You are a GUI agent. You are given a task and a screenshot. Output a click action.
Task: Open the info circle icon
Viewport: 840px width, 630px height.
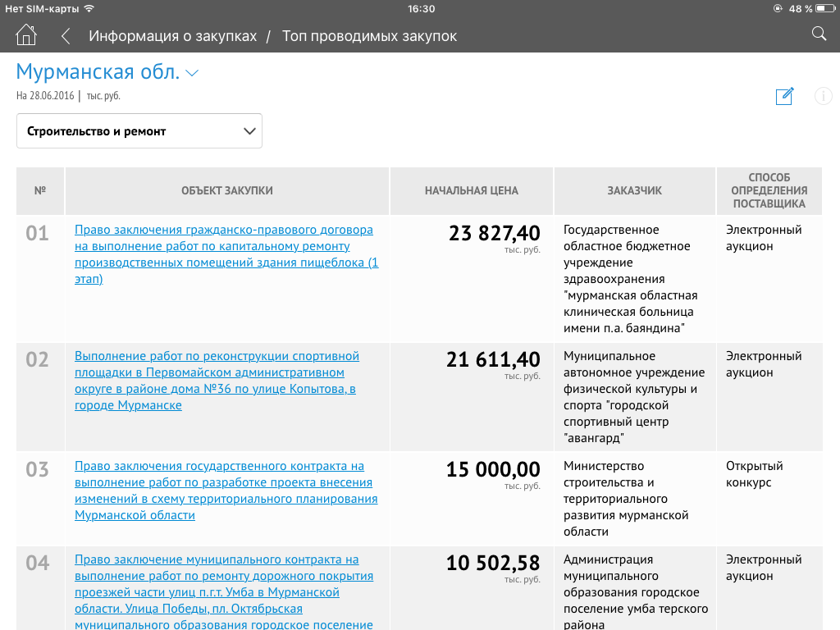point(823,96)
